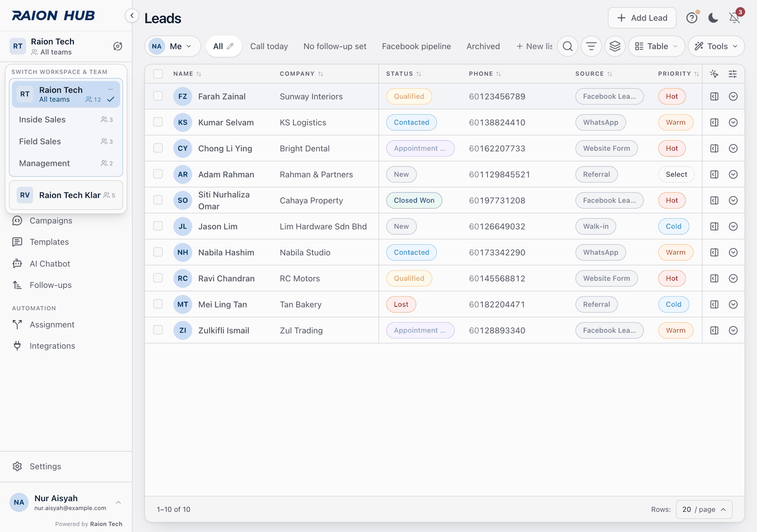
Task: Open the Tools dropdown
Action: (x=716, y=46)
